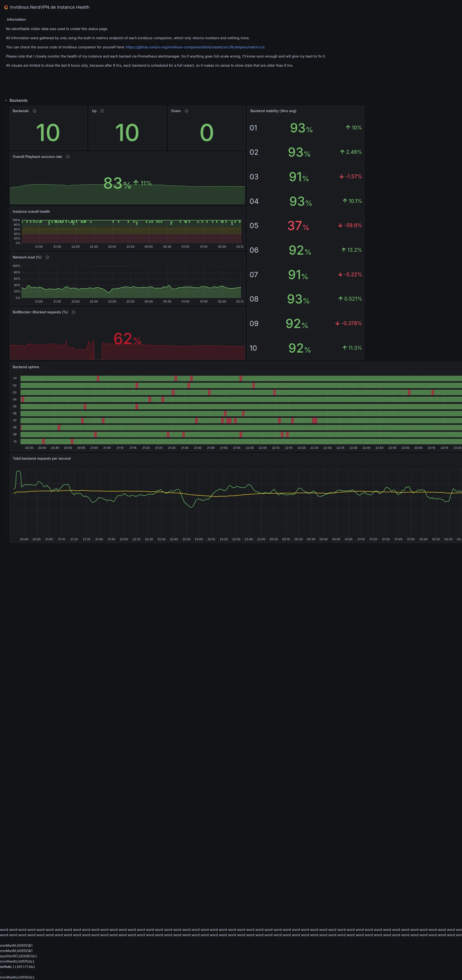The image size is (462, 980).
Task: Open Total backend requests per second panel menu
Action: point(41,458)
